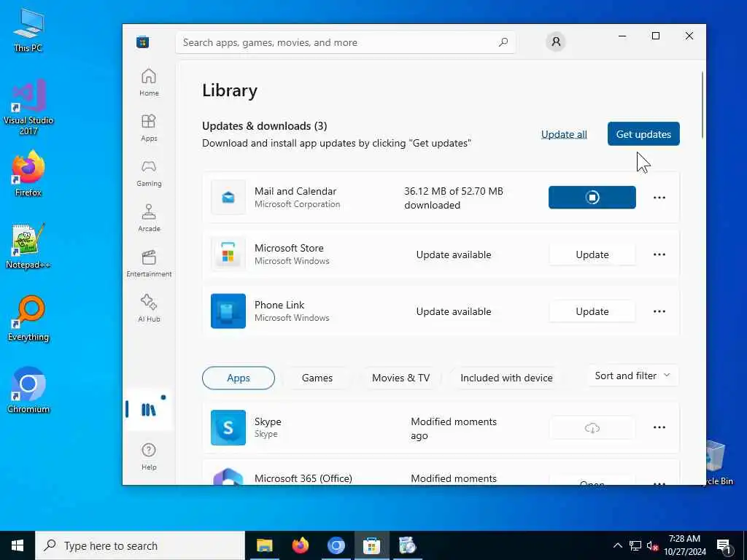Click the Phone Link app icon
Image resolution: width=747 pixels, height=560 pixels.
click(x=228, y=311)
